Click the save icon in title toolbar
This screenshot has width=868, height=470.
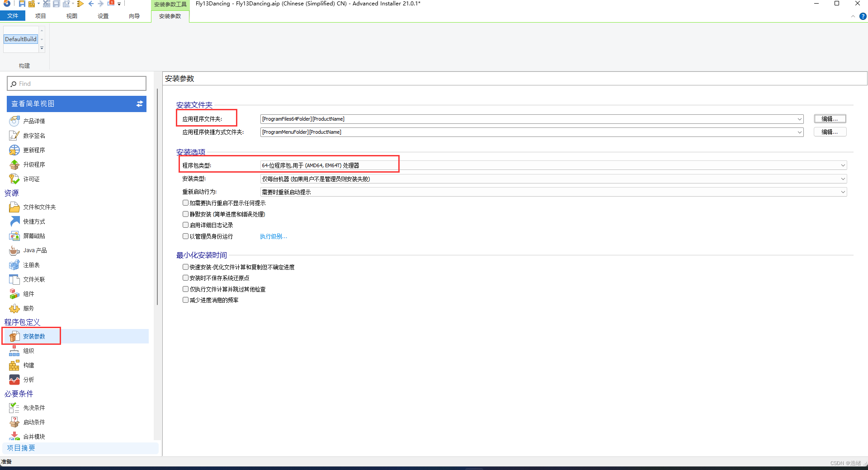(22, 4)
